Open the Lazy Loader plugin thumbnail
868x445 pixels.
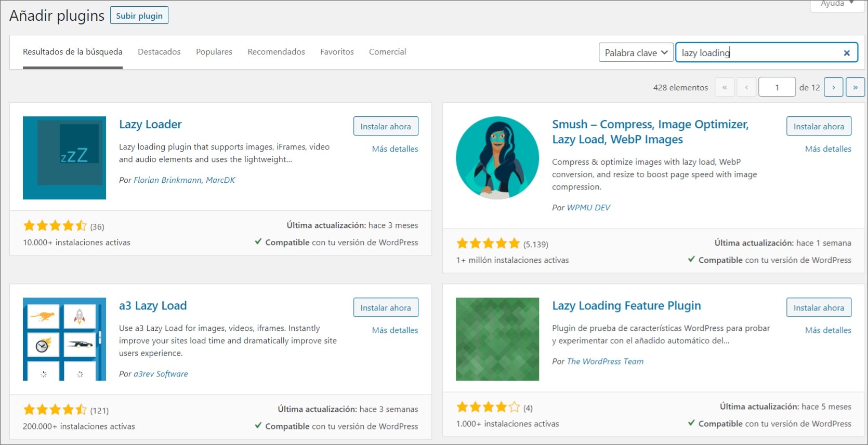point(64,158)
